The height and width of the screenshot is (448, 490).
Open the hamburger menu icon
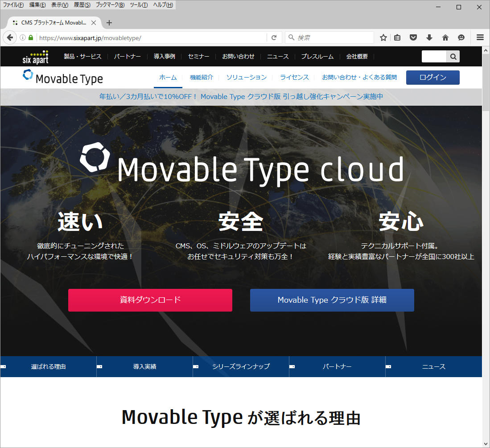tap(480, 37)
